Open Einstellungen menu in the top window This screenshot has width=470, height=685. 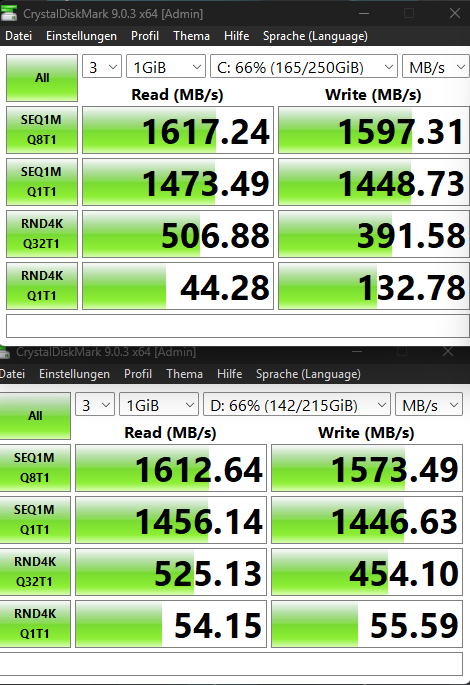[x=81, y=36]
